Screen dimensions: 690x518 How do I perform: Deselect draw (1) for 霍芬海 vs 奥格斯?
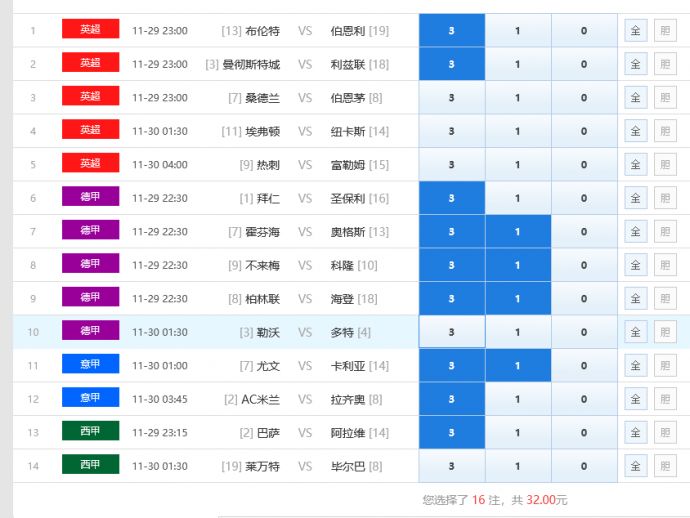click(517, 232)
